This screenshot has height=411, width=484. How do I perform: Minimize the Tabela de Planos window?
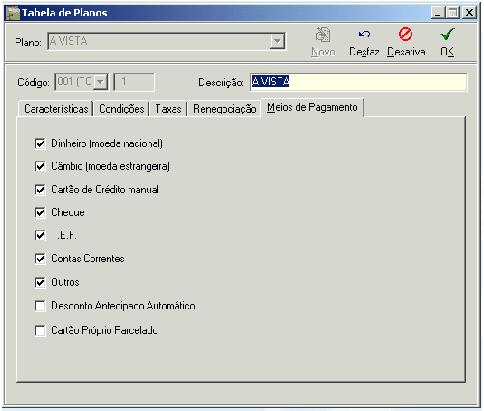438,13
